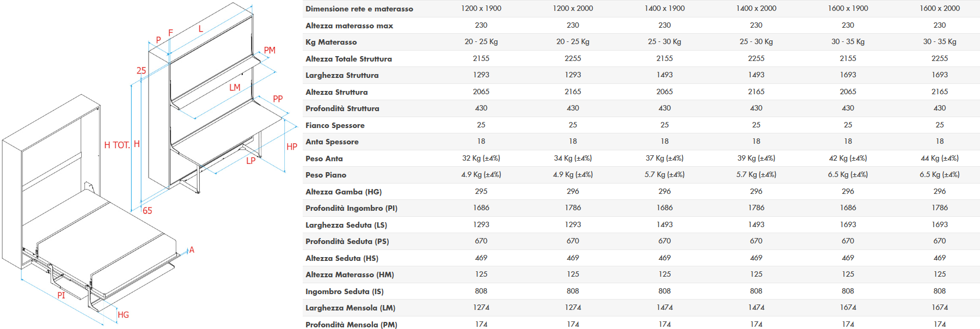The image size is (980, 329).
Task: Click the 'Larghezza Mensola (LM)' row label
Action: [x=350, y=308]
